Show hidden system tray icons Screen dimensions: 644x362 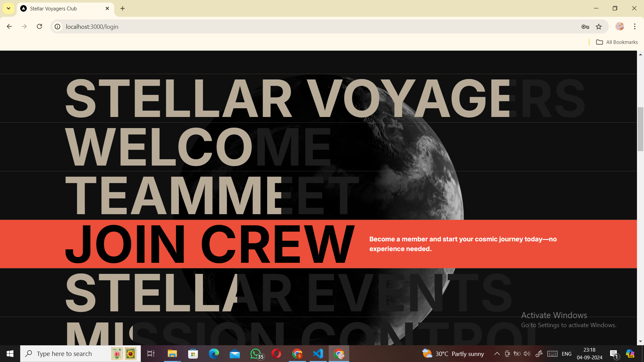pyautogui.click(x=497, y=354)
